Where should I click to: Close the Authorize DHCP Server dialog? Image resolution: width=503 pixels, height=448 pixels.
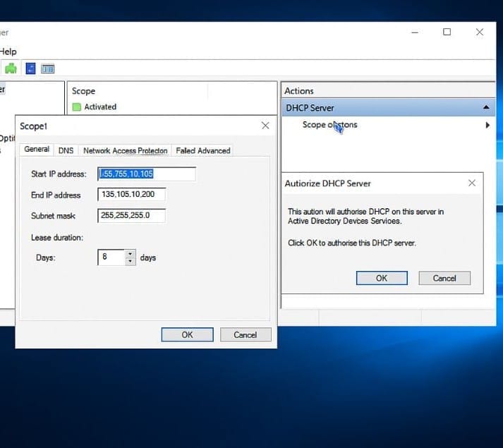(472, 183)
